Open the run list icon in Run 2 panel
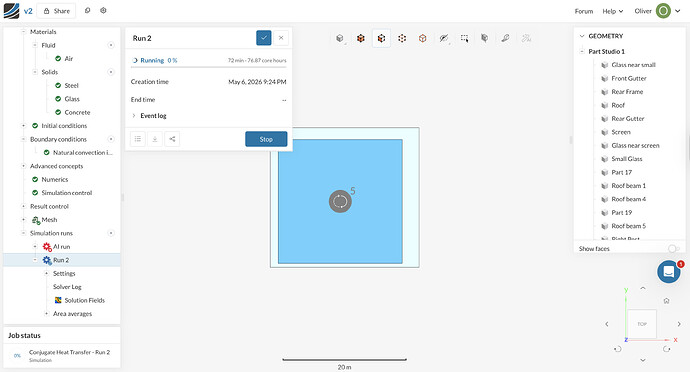This screenshot has height=372, width=690. point(138,139)
